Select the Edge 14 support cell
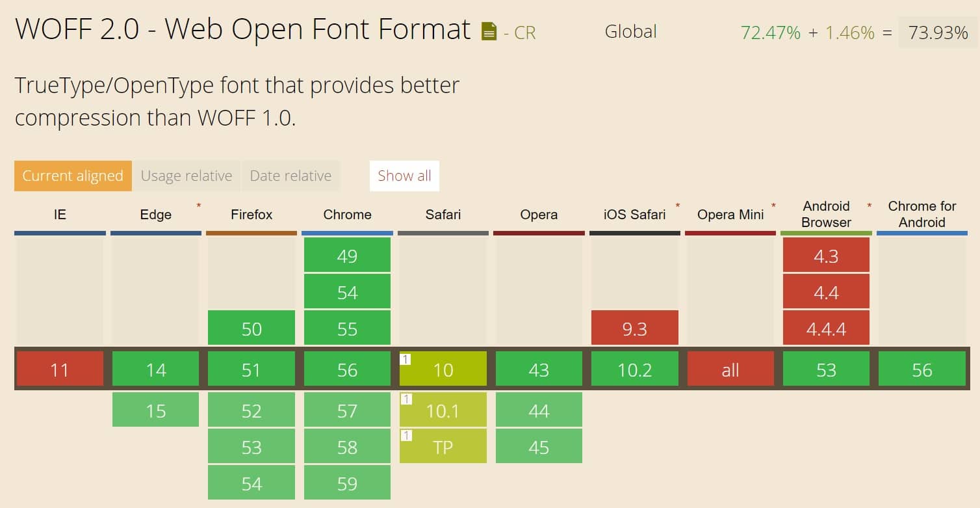Screen dimensions: 980x508 coord(155,369)
